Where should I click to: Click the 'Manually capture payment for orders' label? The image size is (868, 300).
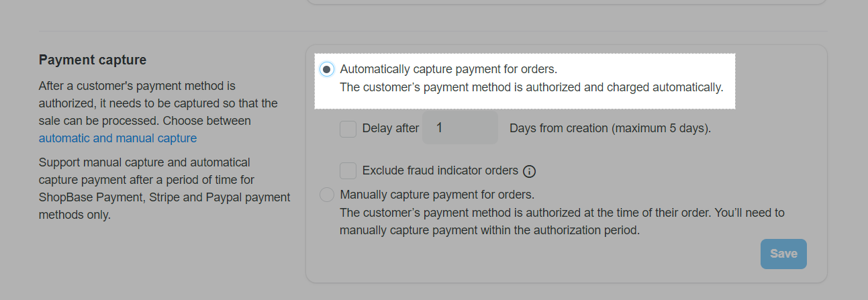[x=437, y=195]
